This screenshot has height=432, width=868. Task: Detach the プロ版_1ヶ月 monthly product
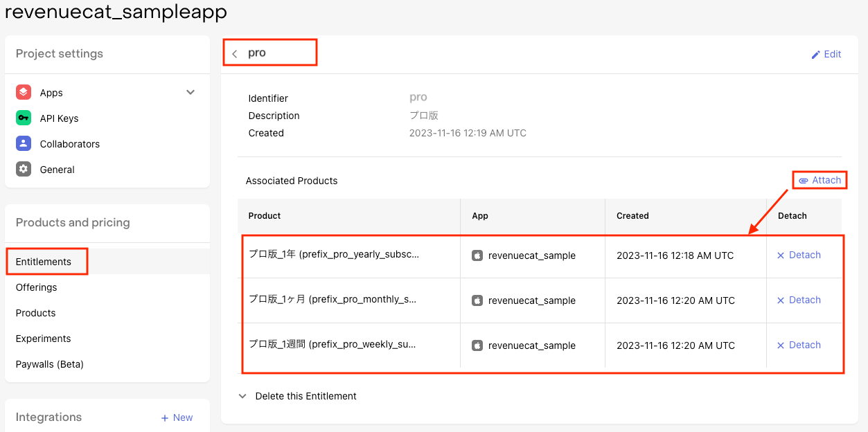799,300
